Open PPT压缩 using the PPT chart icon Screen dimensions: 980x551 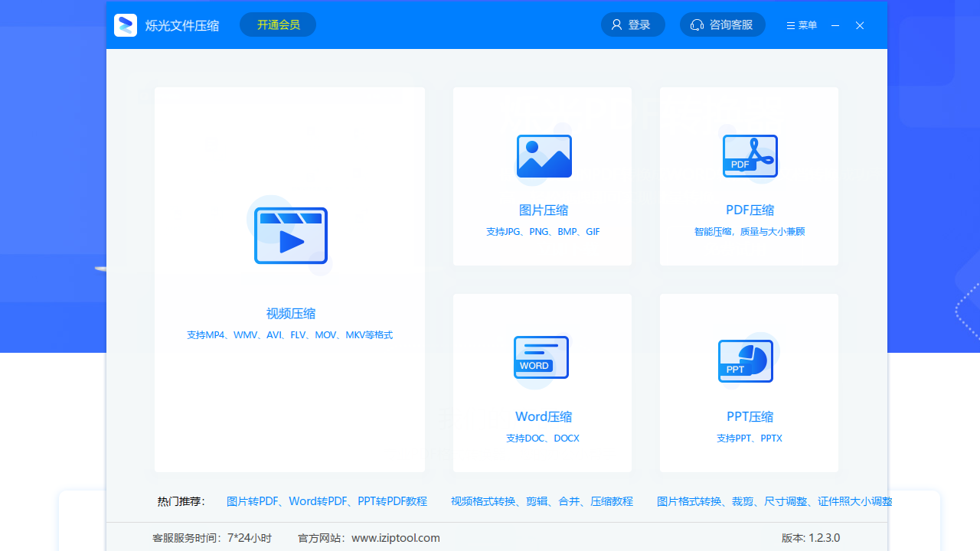click(x=746, y=360)
